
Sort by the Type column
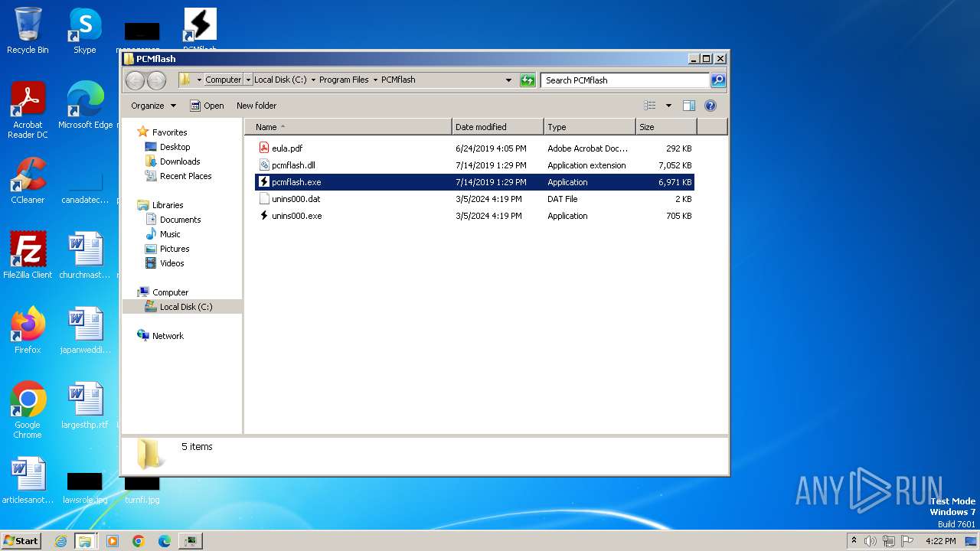click(x=590, y=127)
